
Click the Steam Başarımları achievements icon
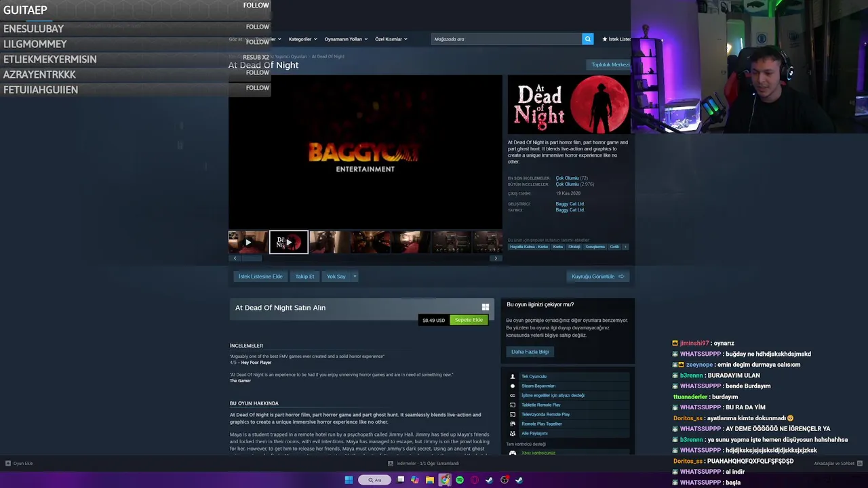pos(513,386)
